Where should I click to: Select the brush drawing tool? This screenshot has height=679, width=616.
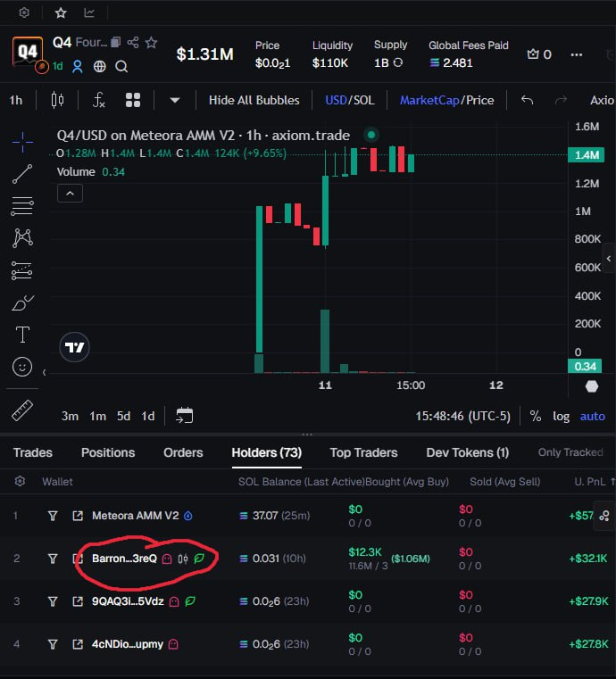22,302
